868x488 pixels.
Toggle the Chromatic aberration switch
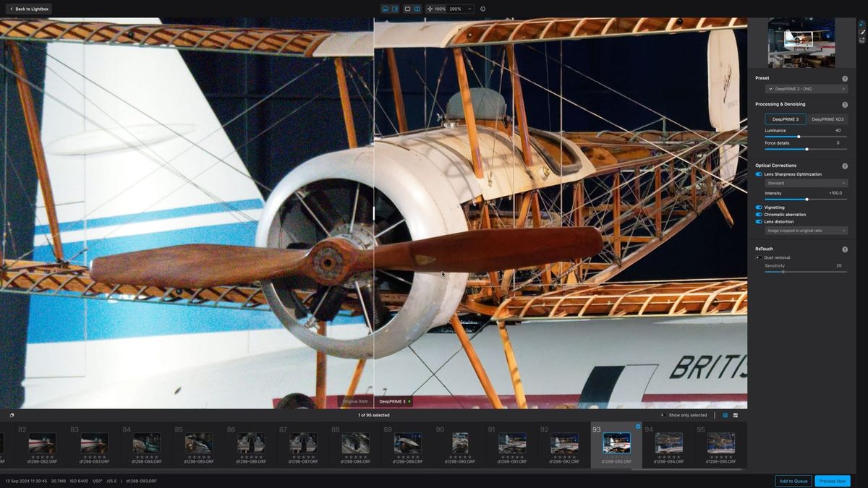click(x=759, y=215)
